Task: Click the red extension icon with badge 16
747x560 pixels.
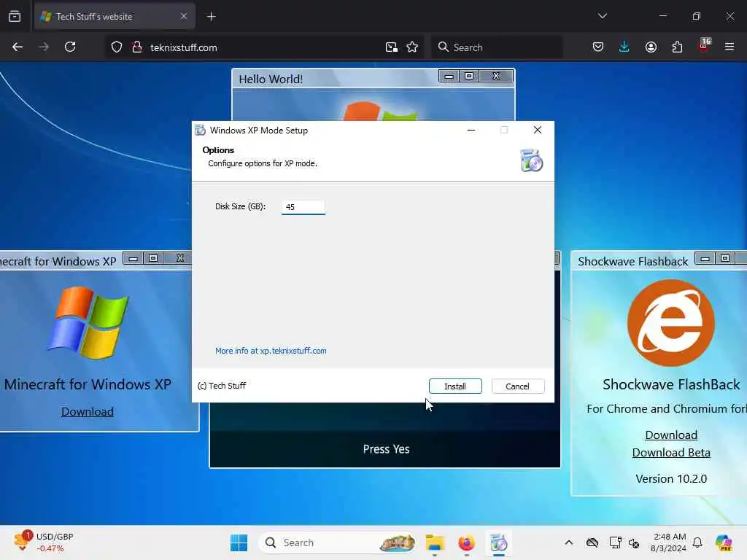Action: coord(704,46)
